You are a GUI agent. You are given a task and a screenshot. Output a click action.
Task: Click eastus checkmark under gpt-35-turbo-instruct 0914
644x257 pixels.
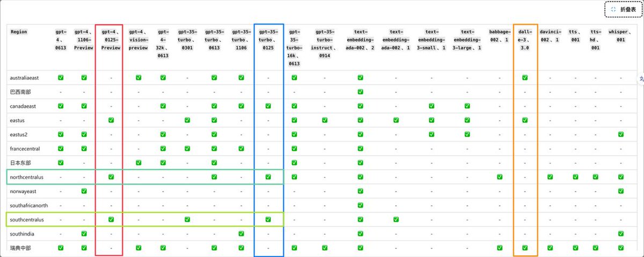pyautogui.click(x=325, y=120)
